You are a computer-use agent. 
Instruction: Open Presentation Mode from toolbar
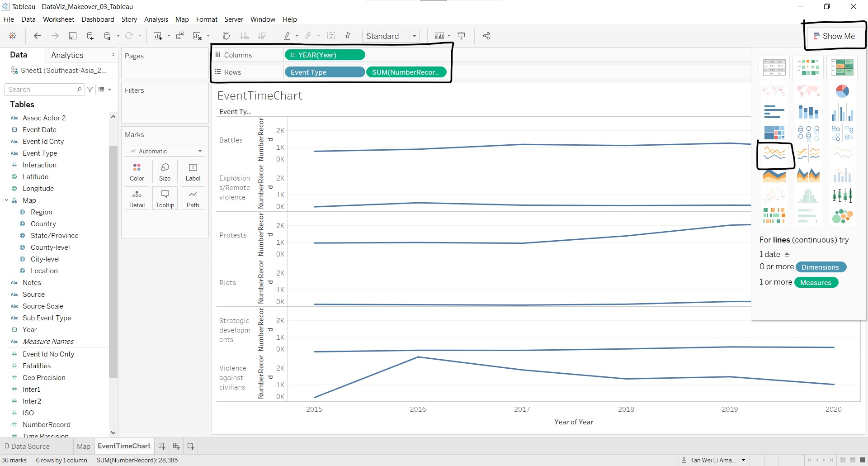tap(462, 36)
